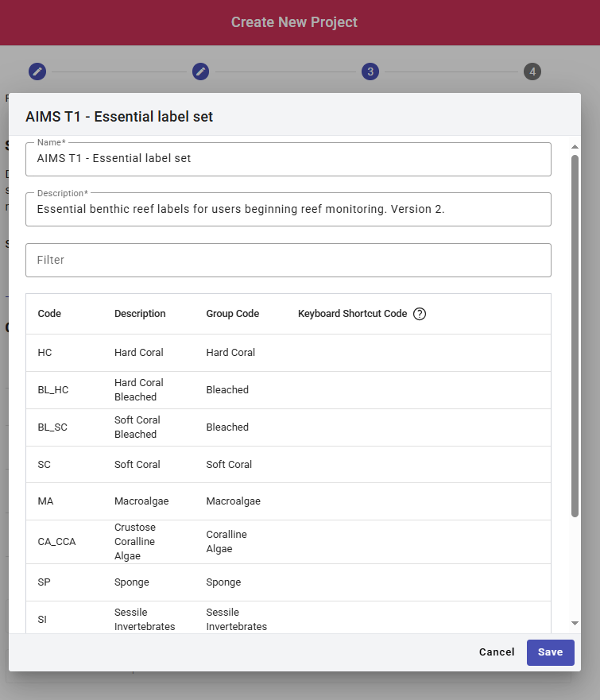Save the label set
This screenshot has width=600, height=700.
[x=550, y=652]
